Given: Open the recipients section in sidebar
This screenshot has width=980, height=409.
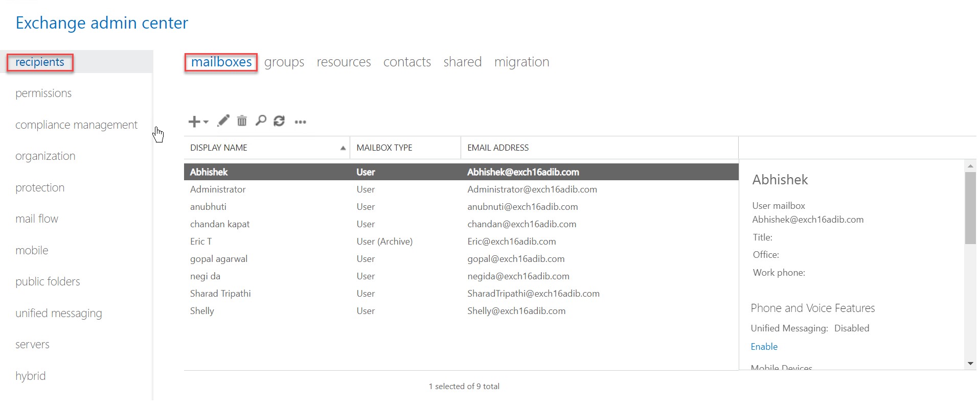Looking at the screenshot, I should tap(40, 62).
